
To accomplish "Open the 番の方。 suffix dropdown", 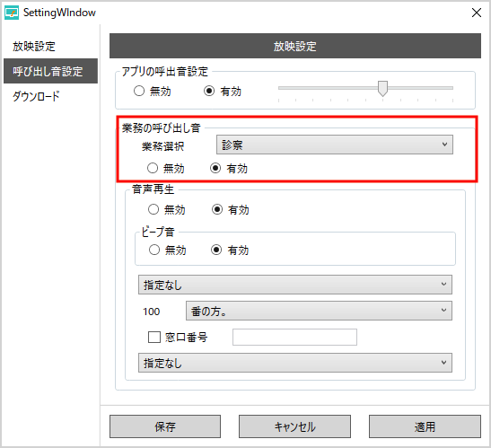I will [319, 311].
